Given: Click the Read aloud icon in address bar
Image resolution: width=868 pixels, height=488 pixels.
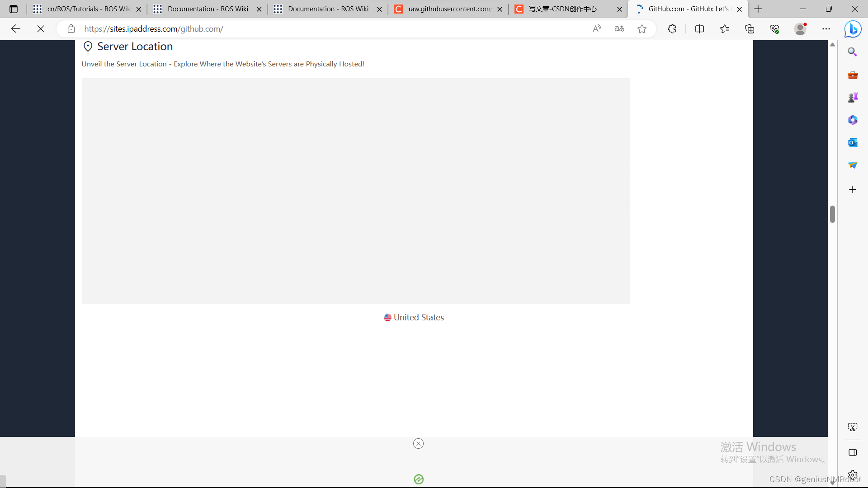Looking at the screenshot, I should point(597,29).
